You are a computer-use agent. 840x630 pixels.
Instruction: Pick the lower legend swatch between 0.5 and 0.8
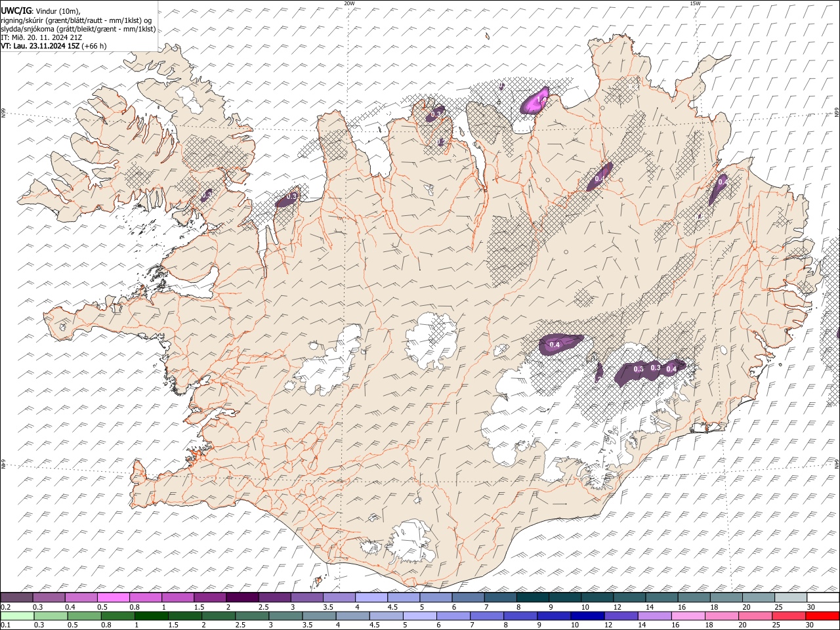point(85,616)
